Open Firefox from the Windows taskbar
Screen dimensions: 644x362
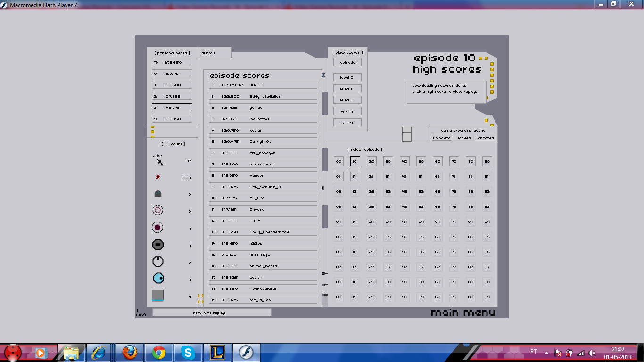tap(129, 352)
